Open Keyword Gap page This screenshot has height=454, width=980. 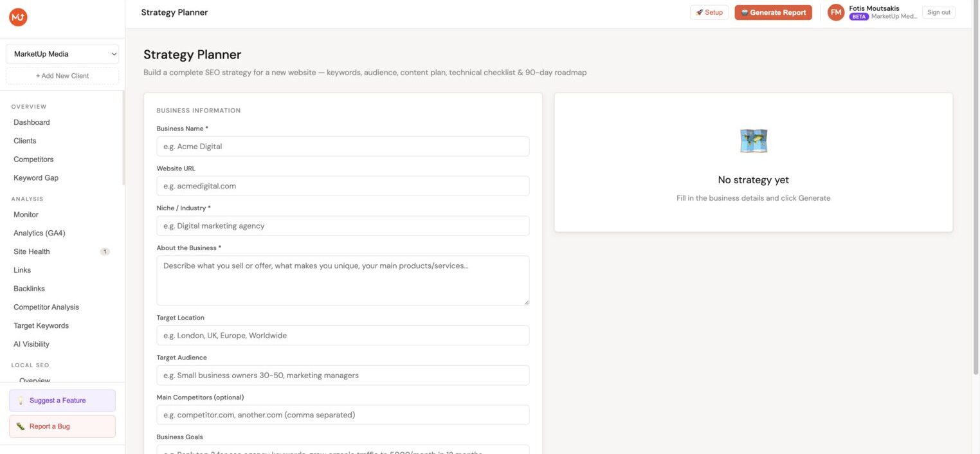(x=36, y=178)
